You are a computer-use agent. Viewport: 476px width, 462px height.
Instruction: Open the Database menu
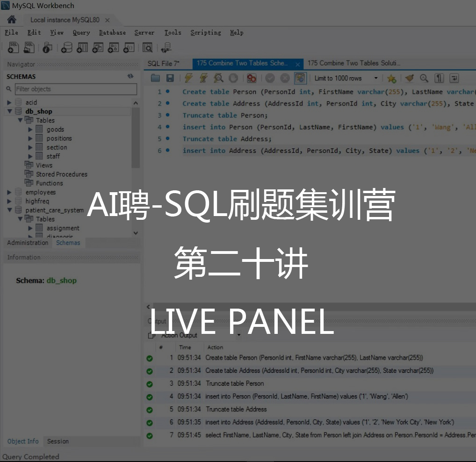point(112,32)
